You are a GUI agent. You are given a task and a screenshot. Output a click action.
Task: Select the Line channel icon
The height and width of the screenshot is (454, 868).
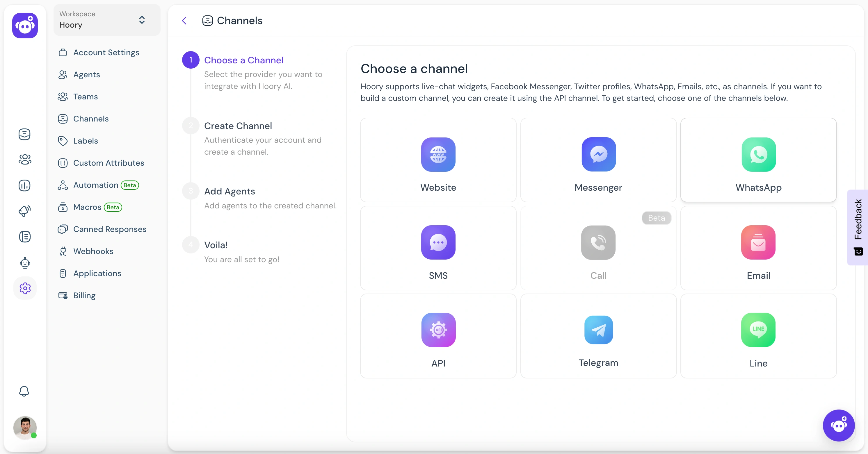758,330
